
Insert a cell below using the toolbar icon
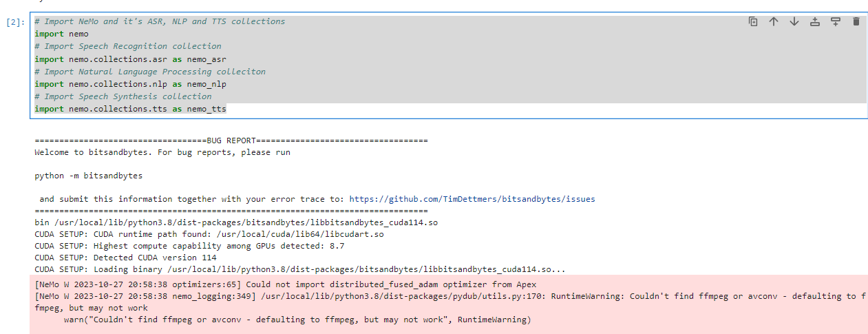point(836,22)
